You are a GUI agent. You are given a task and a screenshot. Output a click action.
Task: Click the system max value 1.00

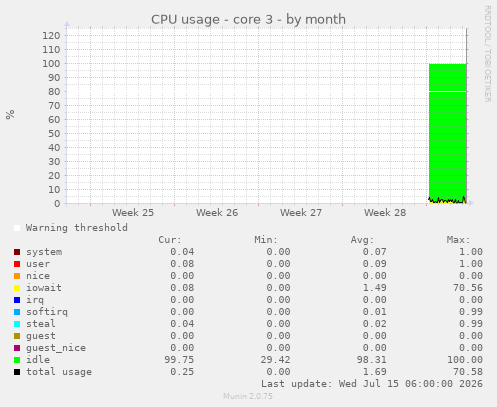pos(471,252)
